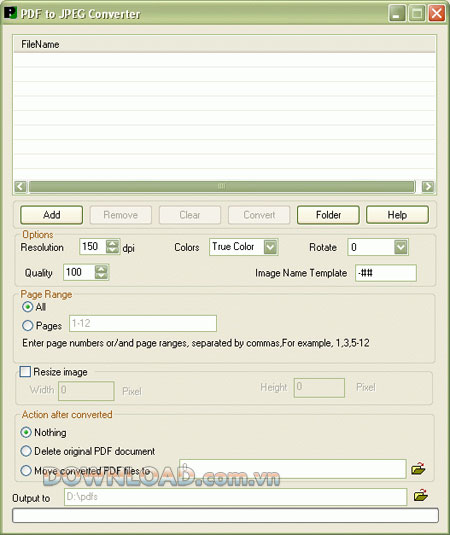Maximize the PDF to JPEG Converter window
This screenshot has width=450, height=535.
click(x=417, y=14)
